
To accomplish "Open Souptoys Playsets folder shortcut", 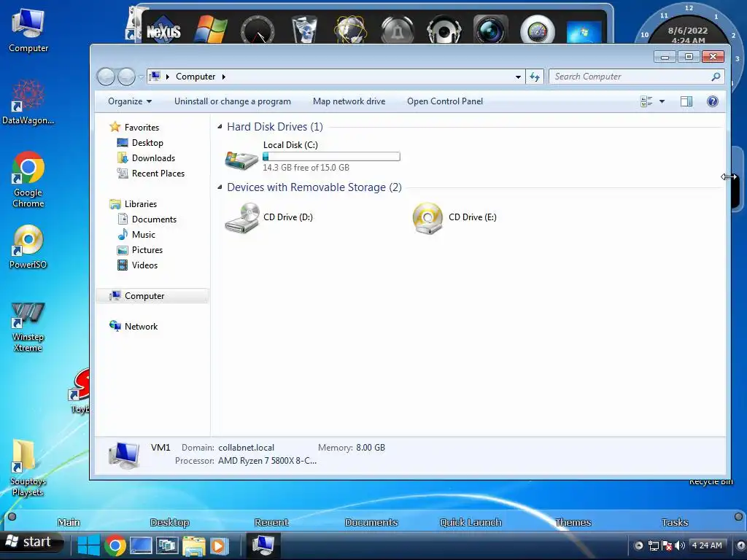I will pyautogui.click(x=28, y=468).
